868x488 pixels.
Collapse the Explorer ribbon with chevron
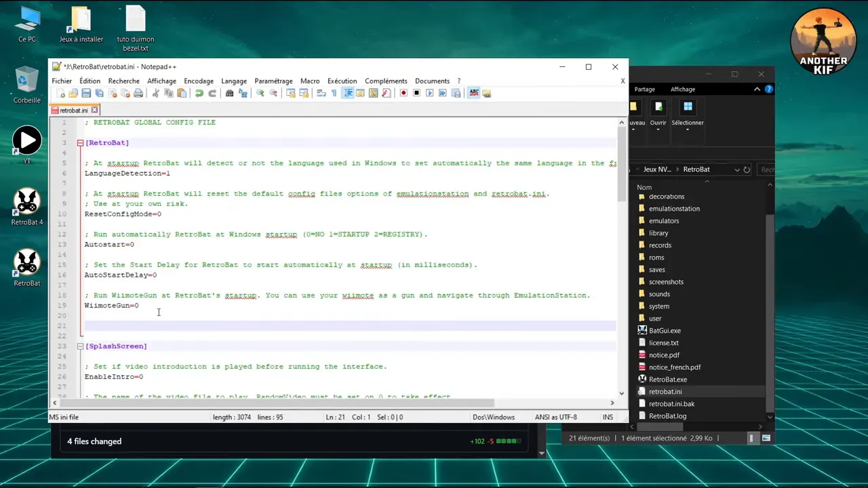click(x=757, y=89)
